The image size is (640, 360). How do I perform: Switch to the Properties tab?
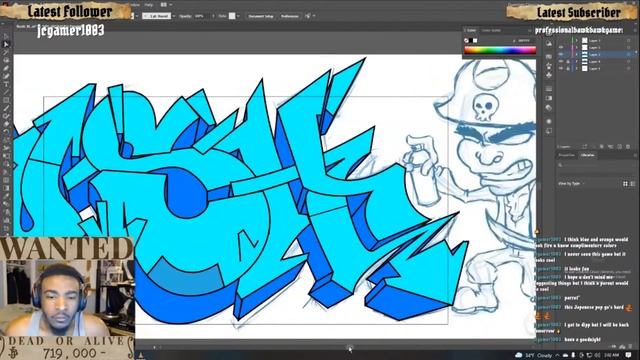click(x=567, y=155)
